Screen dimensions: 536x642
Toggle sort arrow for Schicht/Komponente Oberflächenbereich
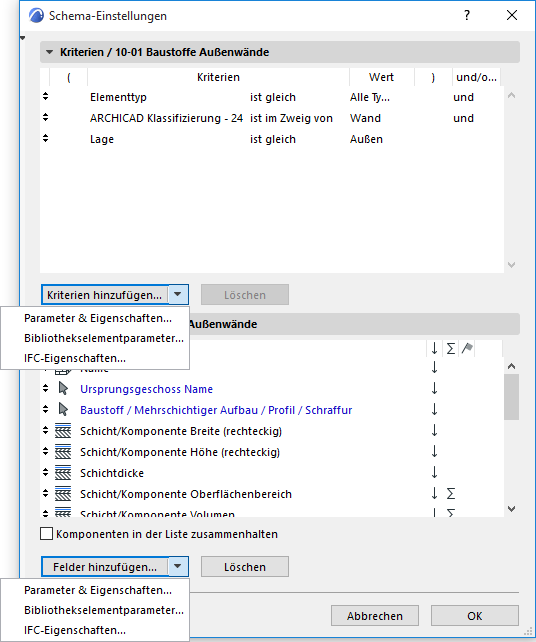[x=434, y=493]
